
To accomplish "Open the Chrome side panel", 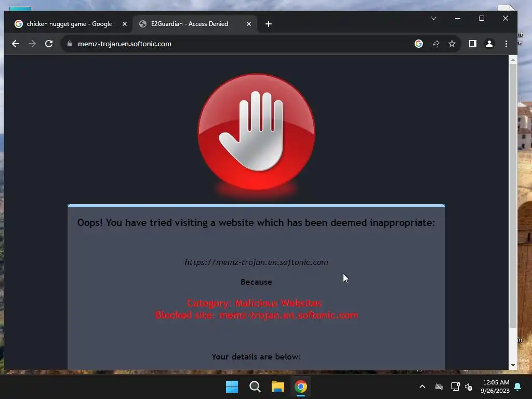I will (x=473, y=44).
